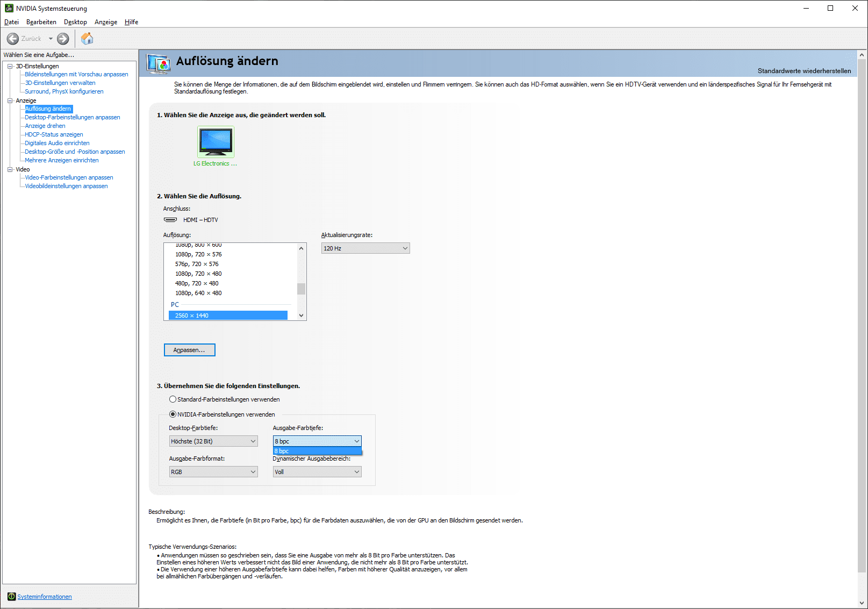Click resolution list scroll-up arrow
This screenshot has height=609, width=868.
tap(301, 248)
